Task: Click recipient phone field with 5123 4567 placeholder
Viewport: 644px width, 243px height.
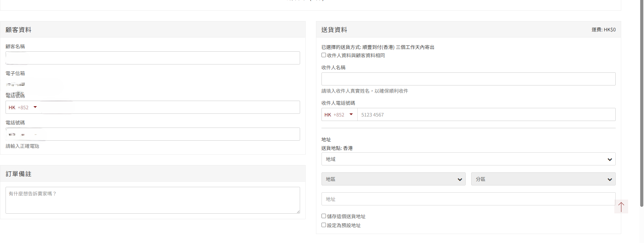Action: click(x=486, y=115)
